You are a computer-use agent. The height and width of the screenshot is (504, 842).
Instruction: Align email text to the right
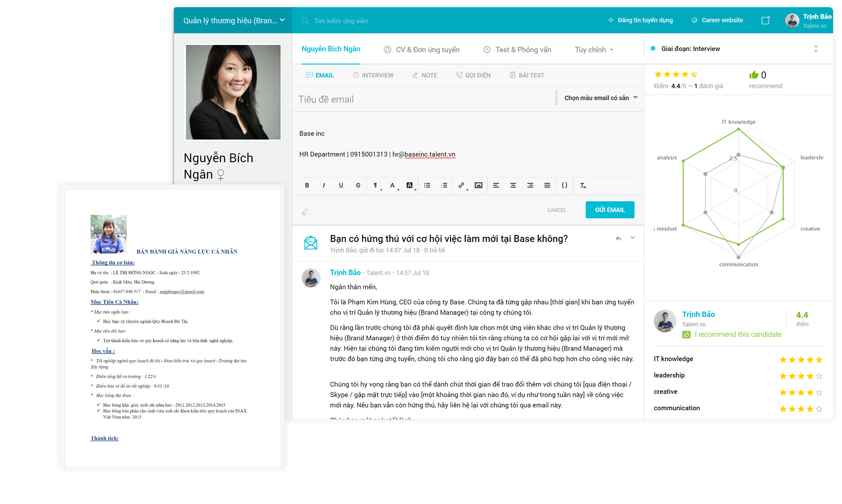click(530, 185)
